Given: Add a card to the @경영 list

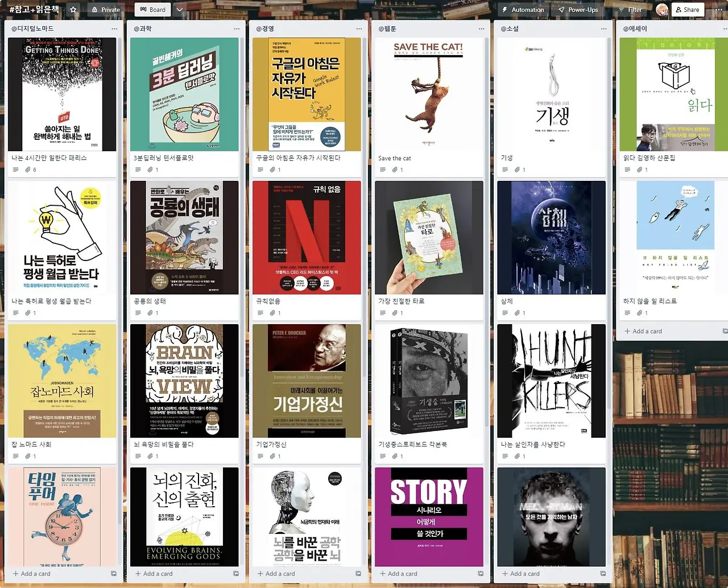Looking at the screenshot, I should tap(276, 574).
